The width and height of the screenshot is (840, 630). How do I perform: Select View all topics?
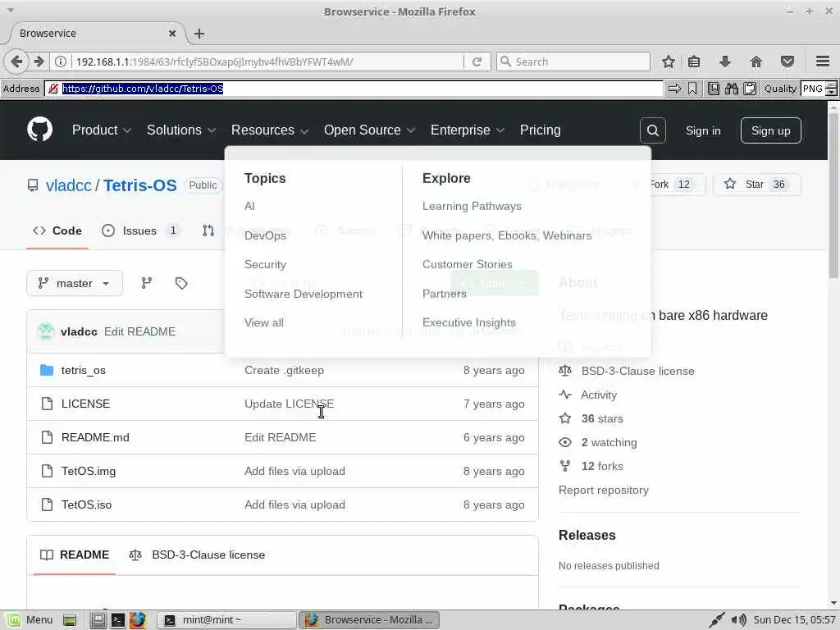click(x=264, y=322)
